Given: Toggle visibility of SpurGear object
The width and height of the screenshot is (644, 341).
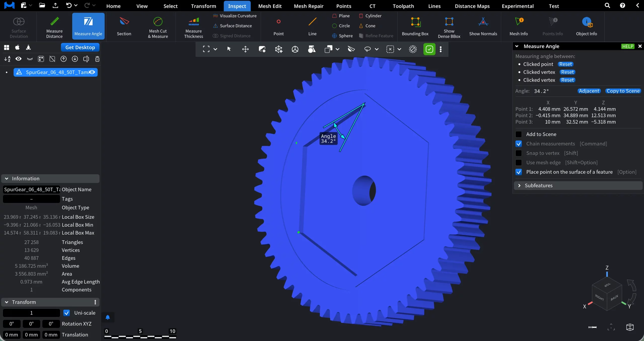Looking at the screenshot, I should [x=92, y=72].
